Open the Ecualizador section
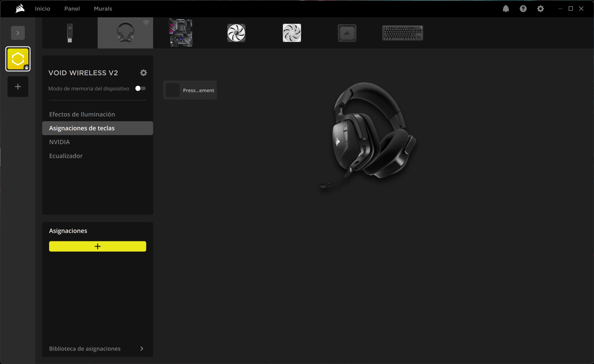Viewport: 594px width, 364px height. (x=98, y=156)
